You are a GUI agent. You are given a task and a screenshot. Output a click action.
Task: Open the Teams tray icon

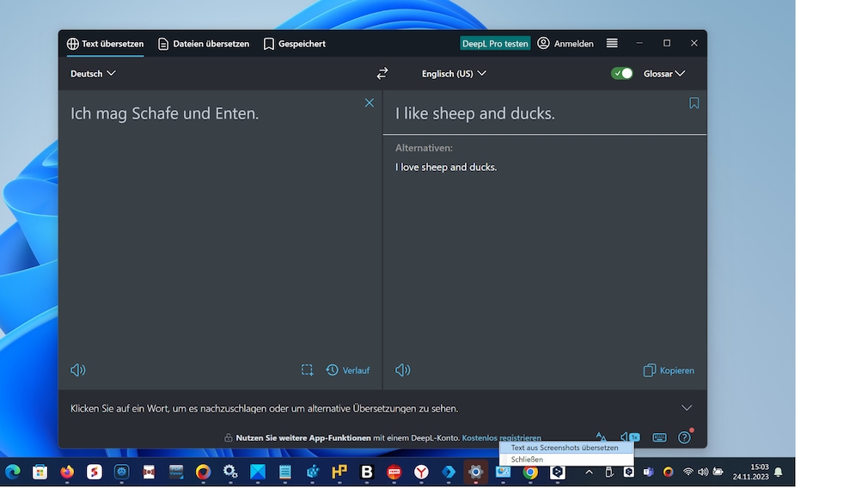pyautogui.click(x=648, y=472)
